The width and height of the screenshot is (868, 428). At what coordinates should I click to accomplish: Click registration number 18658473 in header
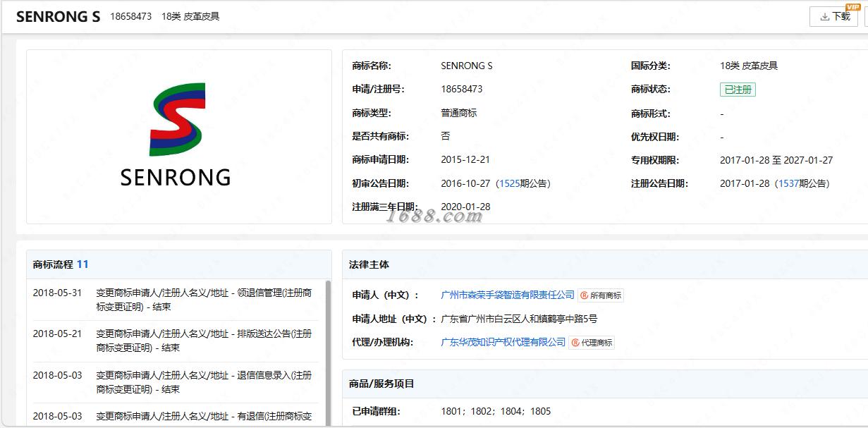click(x=130, y=16)
